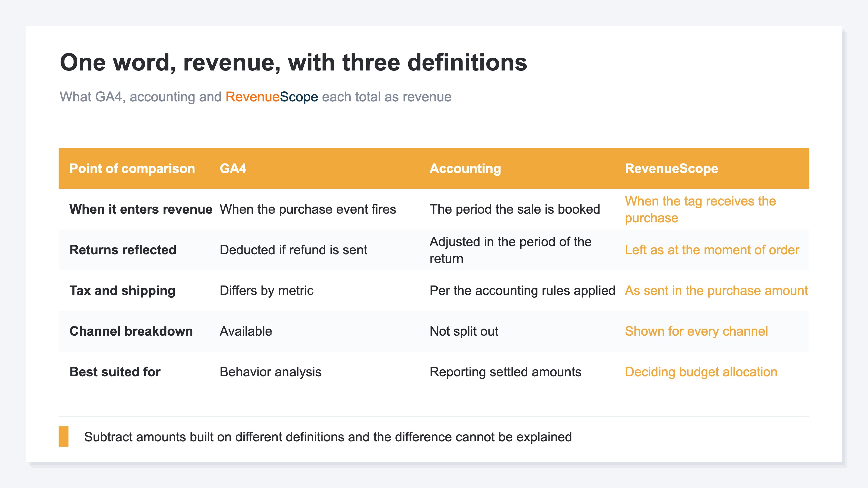Select the 'Accounting' column header

click(465, 168)
